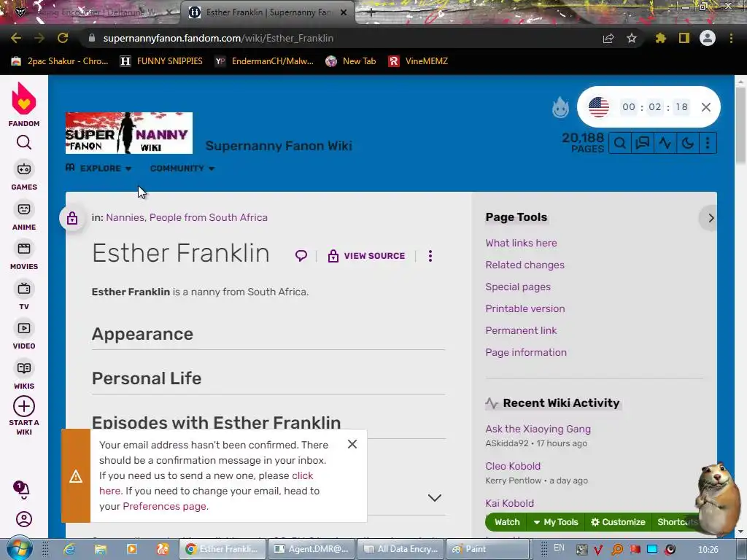Open My Tools dropdown

(555, 522)
